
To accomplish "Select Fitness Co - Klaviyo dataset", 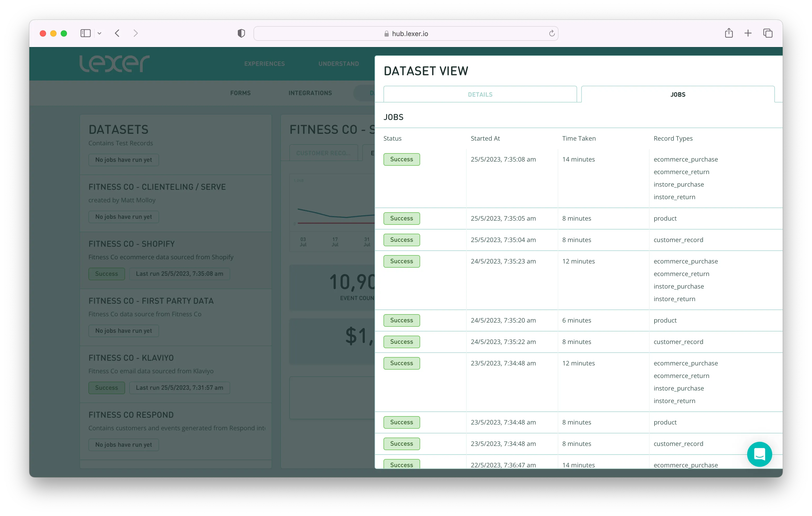I will [131, 358].
